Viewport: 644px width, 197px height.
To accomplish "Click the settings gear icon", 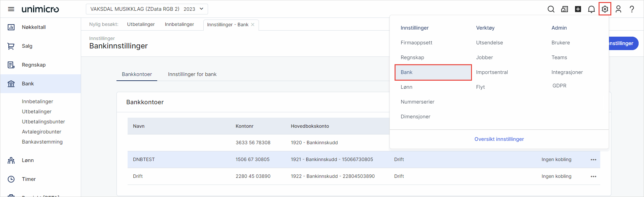I will [x=605, y=9].
